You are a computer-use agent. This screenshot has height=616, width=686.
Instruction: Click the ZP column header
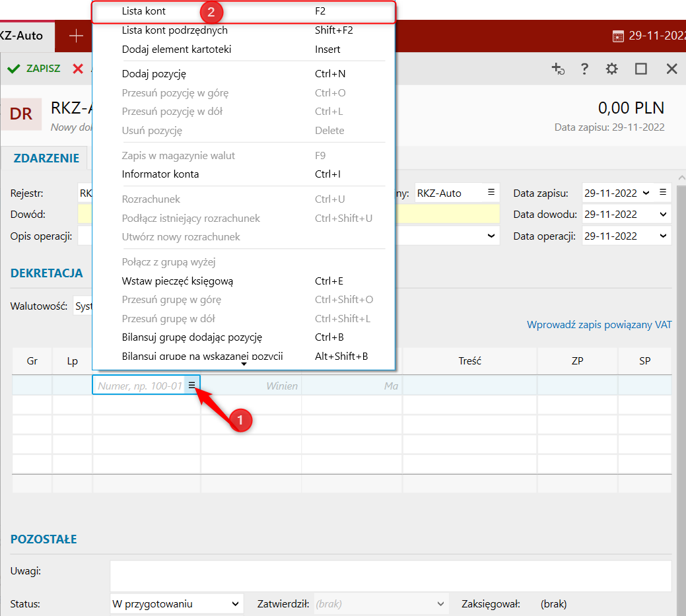577,361
